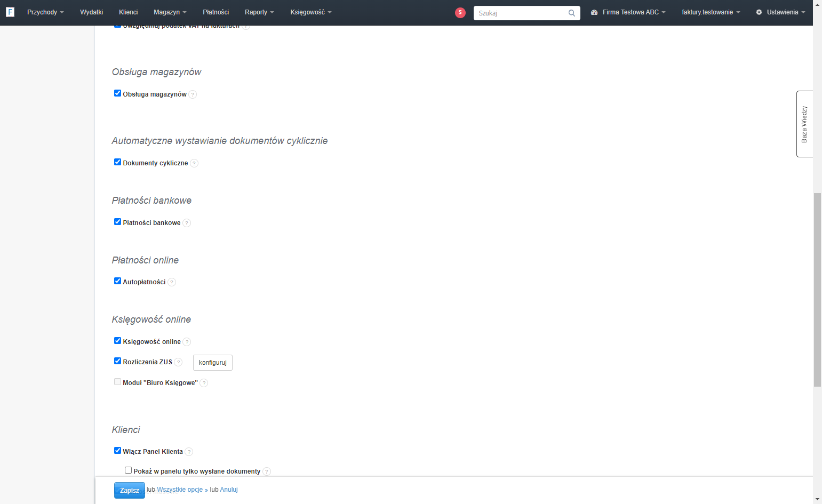The width and height of the screenshot is (822, 504).
Task: Click help icon next to Dokumenty cykliczne
Action: [194, 163]
